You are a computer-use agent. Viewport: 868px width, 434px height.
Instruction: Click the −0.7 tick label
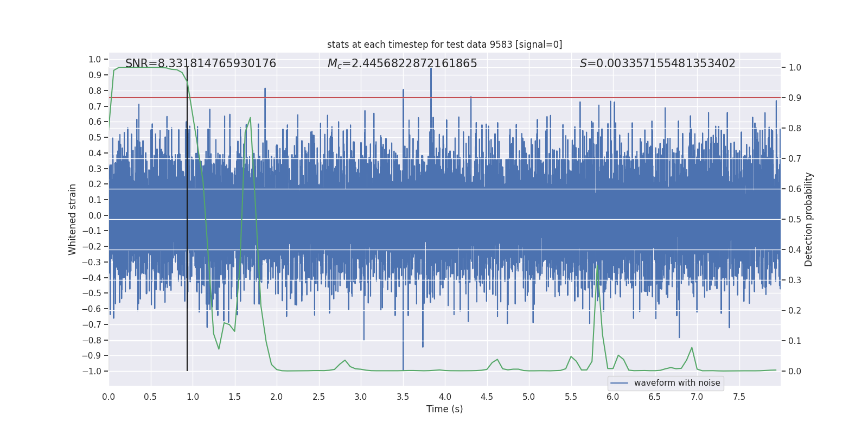[92, 324]
